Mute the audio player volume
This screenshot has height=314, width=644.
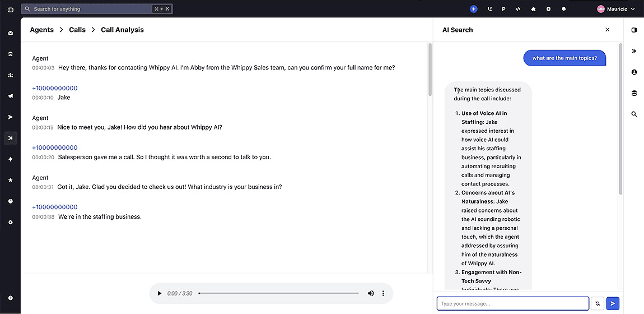pos(371,293)
